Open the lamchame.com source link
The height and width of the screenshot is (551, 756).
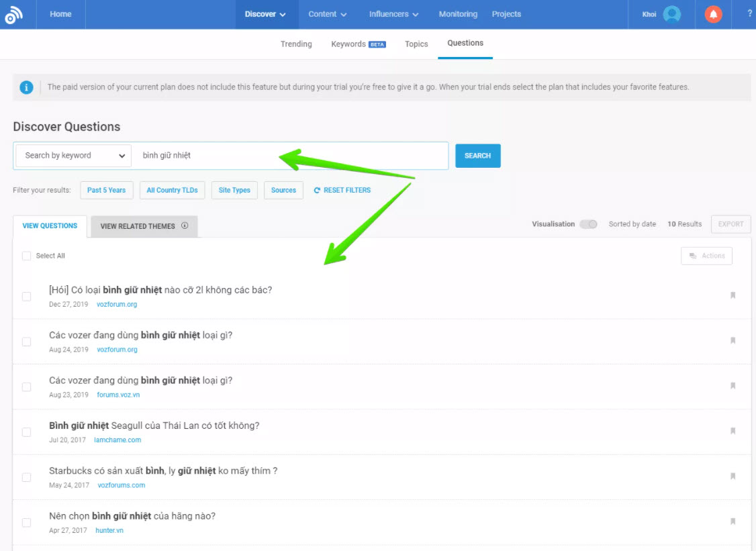pos(117,440)
